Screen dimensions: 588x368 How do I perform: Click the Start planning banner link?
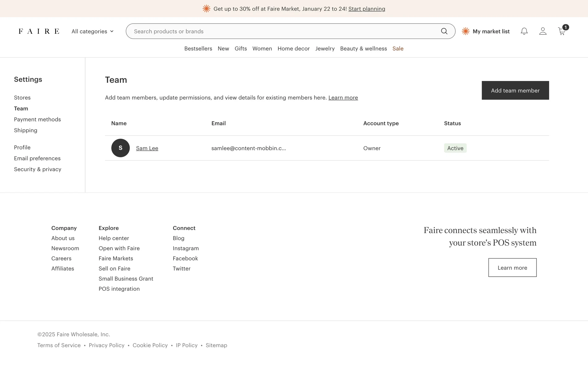pyautogui.click(x=367, y=9)
